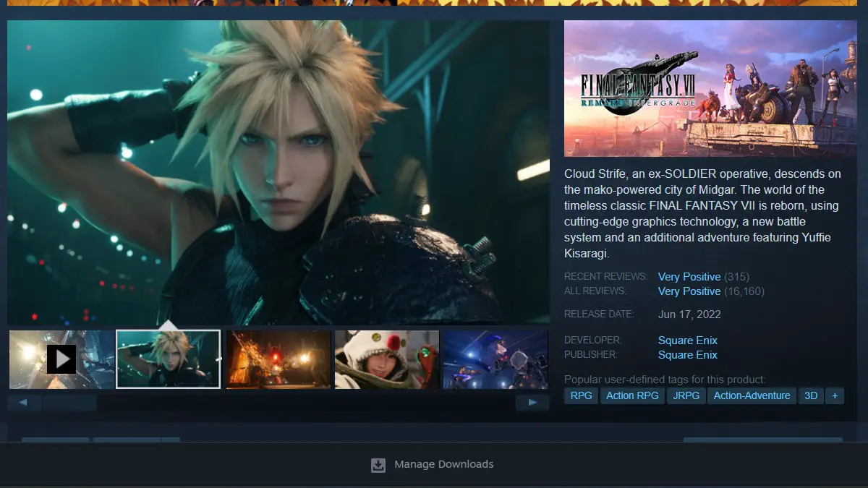Open publisher Square Enix link
Viewport: 868px width, 488px height.
click(688, 355)
